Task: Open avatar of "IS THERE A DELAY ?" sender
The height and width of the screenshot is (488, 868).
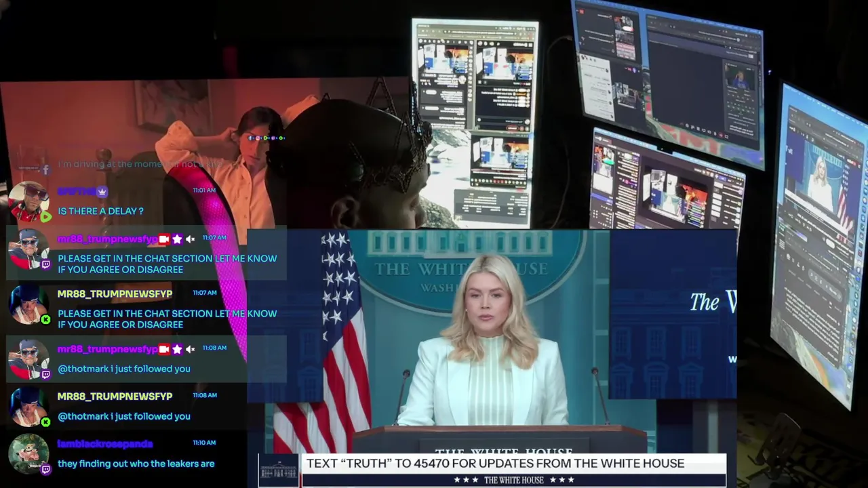Action: click(x=27, y=202)
